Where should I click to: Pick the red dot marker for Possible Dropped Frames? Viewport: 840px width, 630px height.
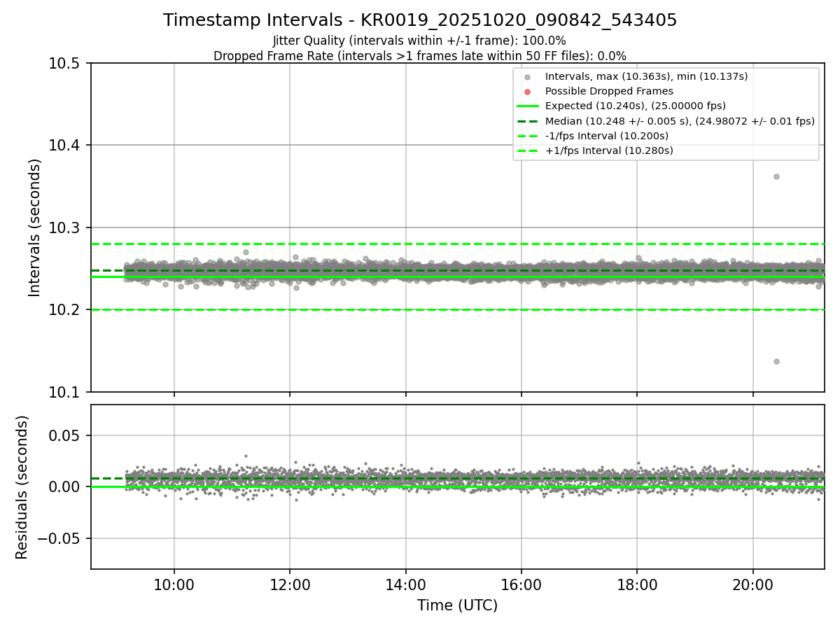tap(528, 92)
